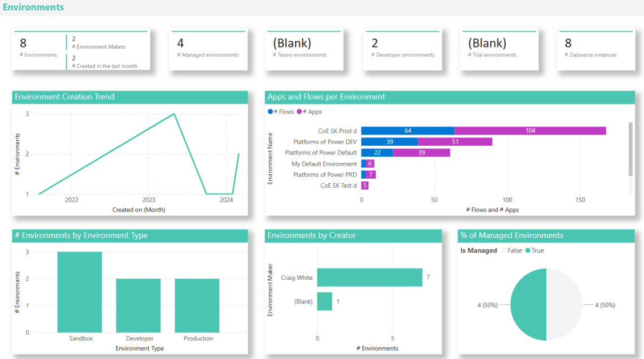
Task: Select the Production environment type bar
Action: click(x=197, y=305)
